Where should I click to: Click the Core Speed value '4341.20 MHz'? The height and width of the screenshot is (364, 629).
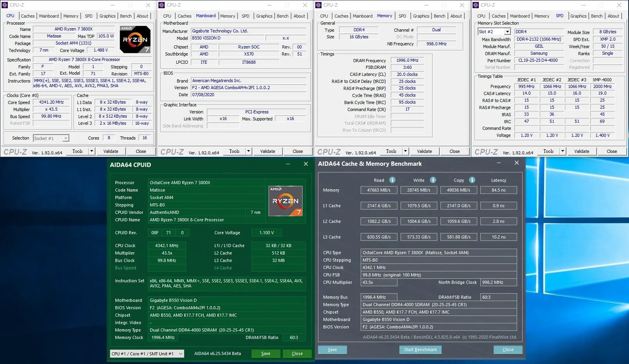coord(51,102)
